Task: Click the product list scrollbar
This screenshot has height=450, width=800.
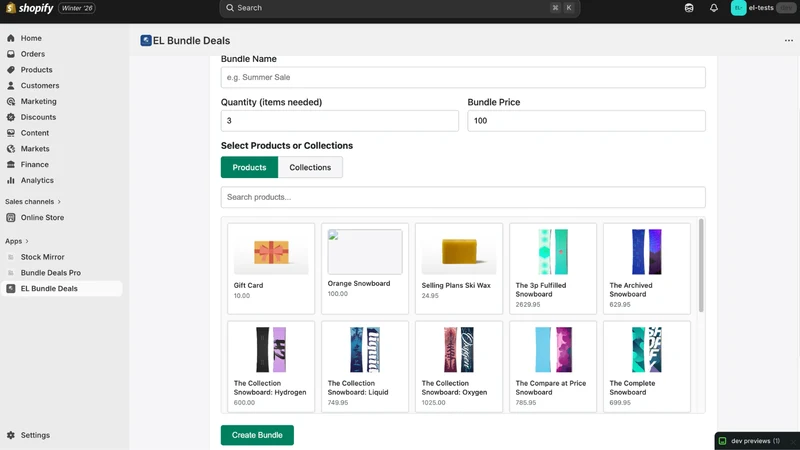Action: pyautogui.click(x=701, y=265)
